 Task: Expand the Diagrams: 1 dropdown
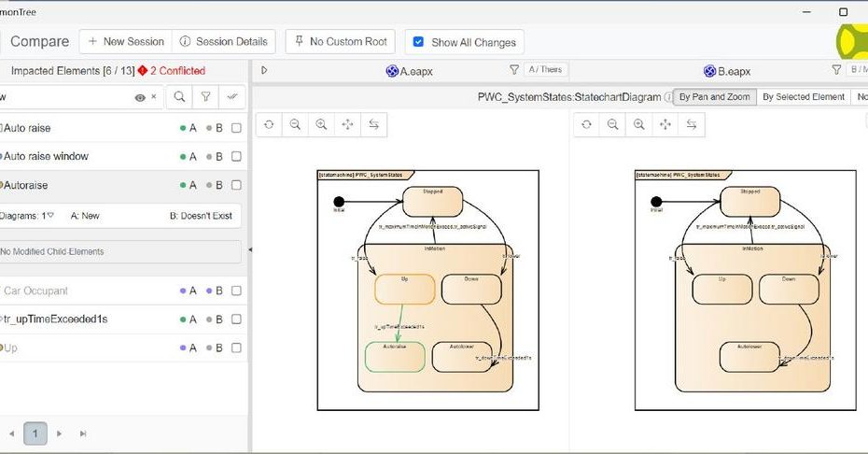point(28,216)
